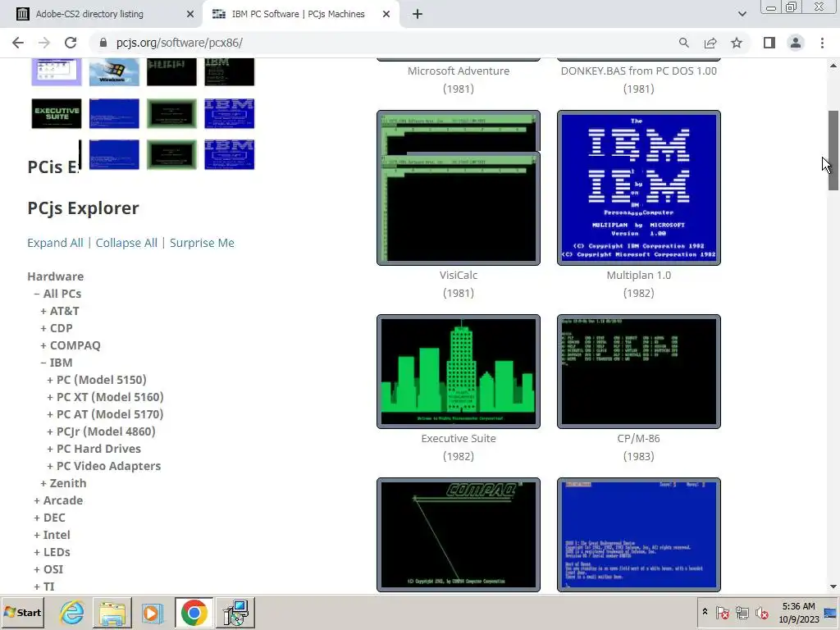840x630 pixels.
Task: Open the CP/M-86 screenshot thumbnail
Action: [638, 372]
